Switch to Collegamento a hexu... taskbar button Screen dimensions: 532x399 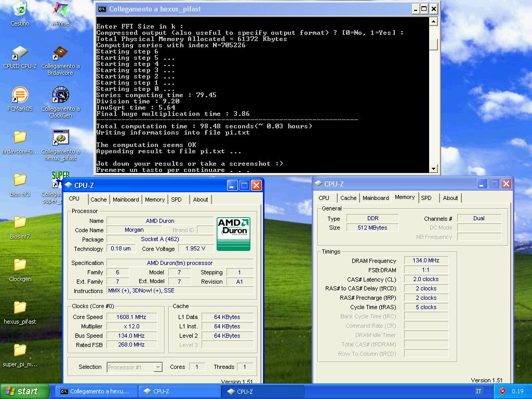pyautogui.click(x=96, y=391)
